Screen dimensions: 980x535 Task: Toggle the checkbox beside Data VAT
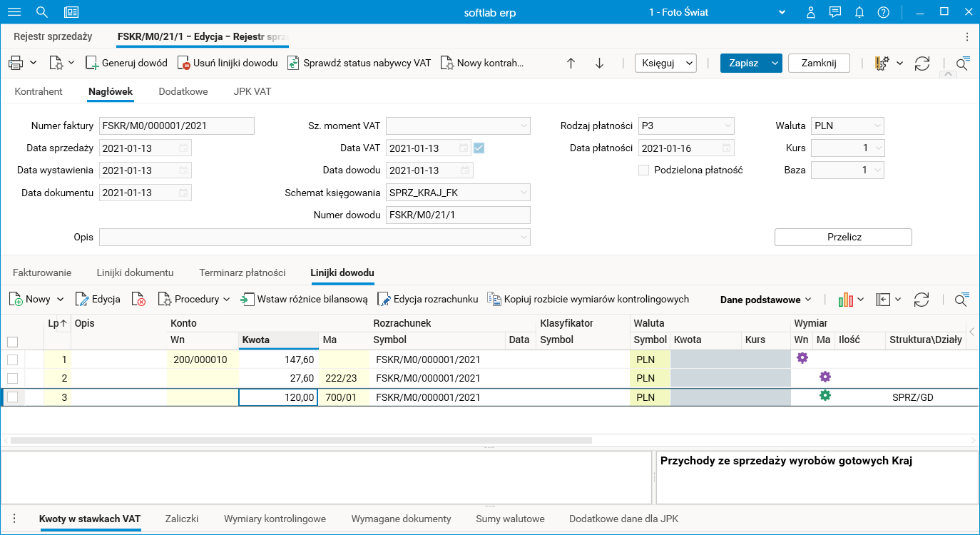tap(479, 148)
